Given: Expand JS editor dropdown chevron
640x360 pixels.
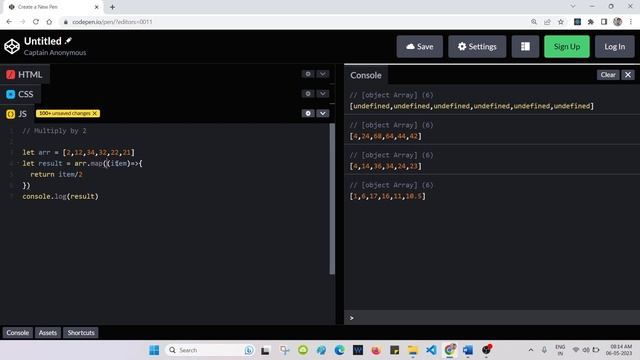Looking at the screenshot, I should tap(323, 113).
